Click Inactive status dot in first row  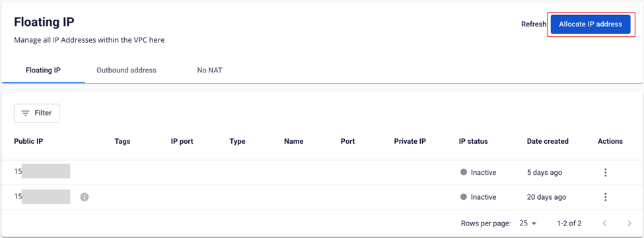464,173
